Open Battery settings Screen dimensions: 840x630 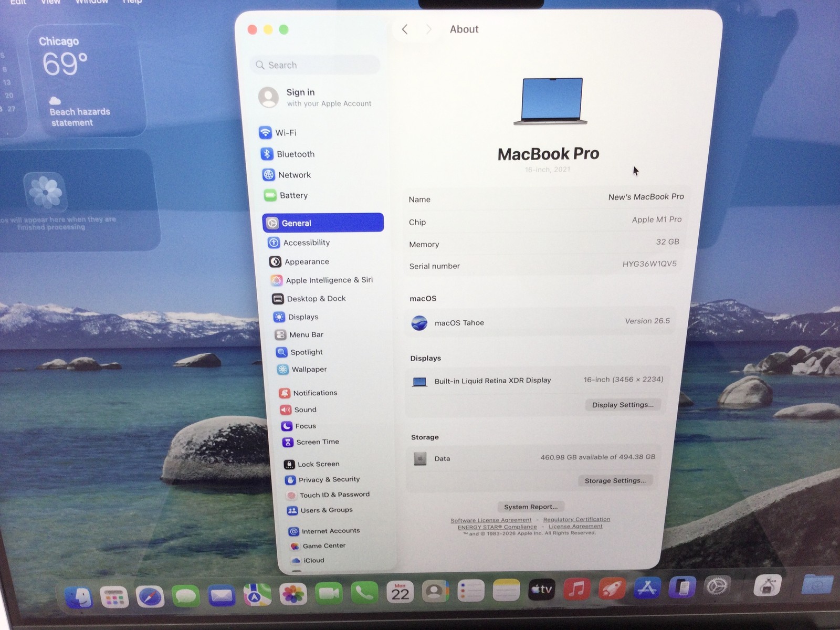tap(286, 195)
